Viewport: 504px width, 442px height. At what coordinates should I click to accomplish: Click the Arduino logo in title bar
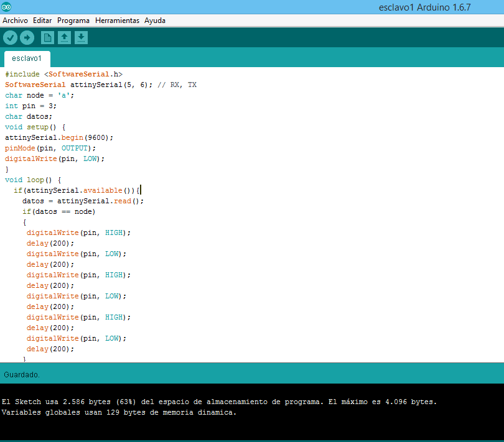(6, 7)
